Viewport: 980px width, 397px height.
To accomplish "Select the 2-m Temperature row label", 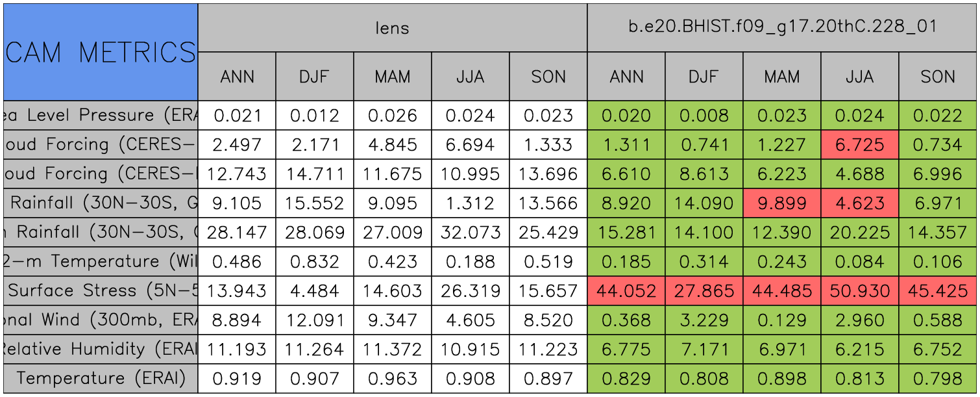I will [x=101, y=262].
